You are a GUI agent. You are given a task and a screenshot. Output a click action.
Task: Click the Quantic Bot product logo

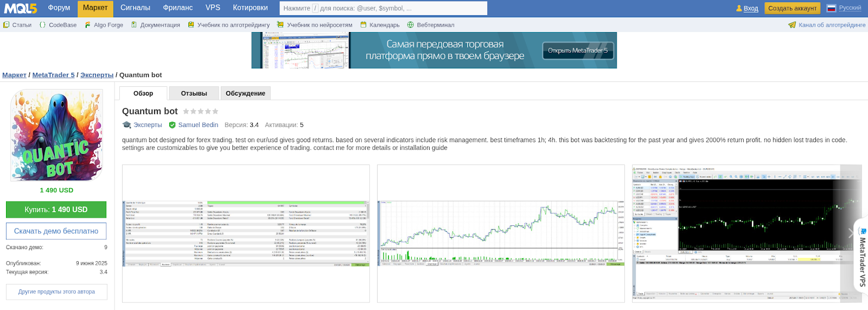(56, 135)
